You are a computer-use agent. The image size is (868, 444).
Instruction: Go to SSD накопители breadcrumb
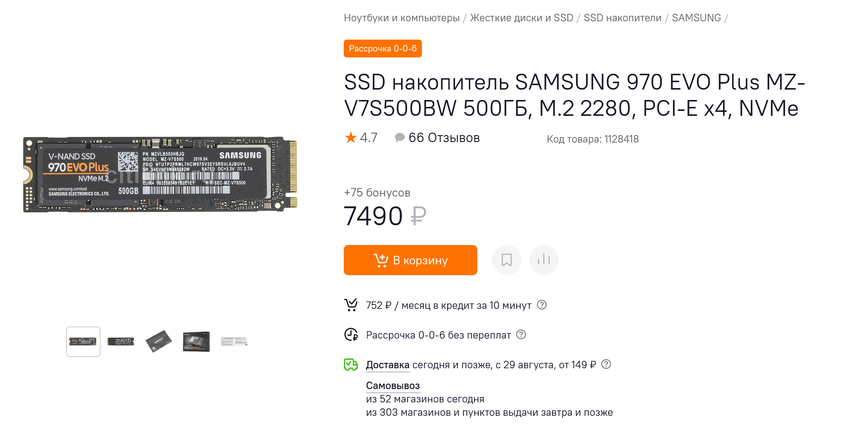click(x=622, y=18)
